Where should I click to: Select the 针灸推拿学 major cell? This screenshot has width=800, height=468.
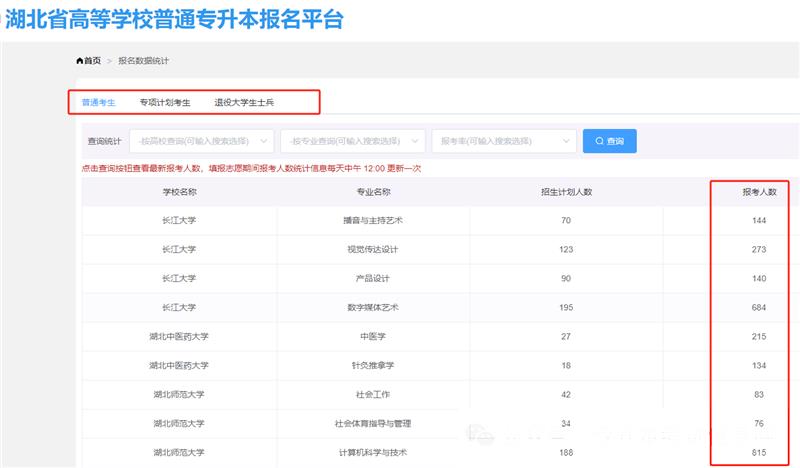click(x=373, y=366)
